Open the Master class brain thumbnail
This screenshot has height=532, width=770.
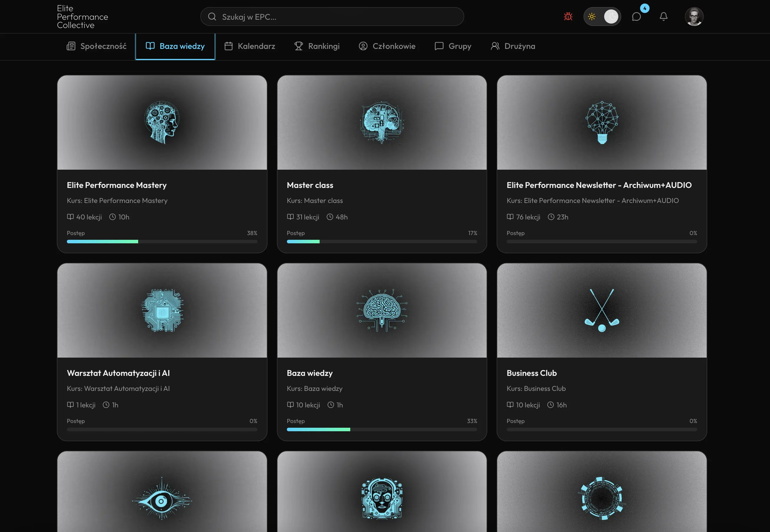[x=382, y=122]
